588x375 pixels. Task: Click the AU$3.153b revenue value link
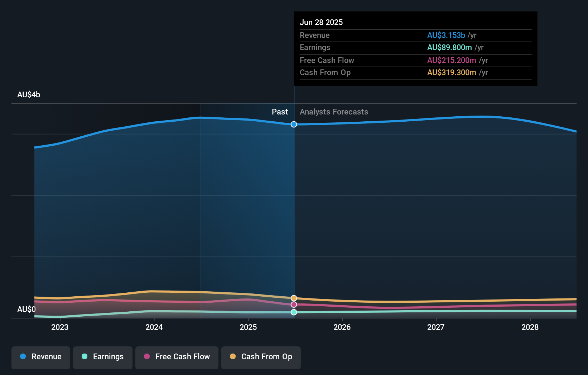446,35
